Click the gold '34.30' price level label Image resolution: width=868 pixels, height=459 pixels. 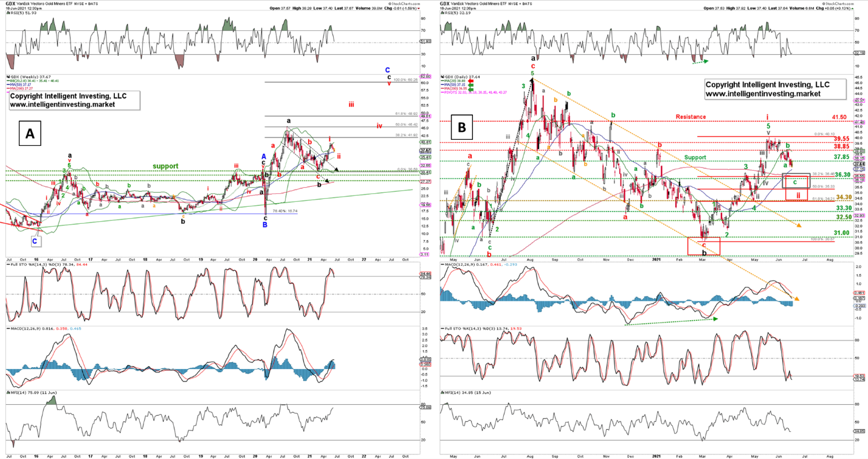tap(843, 198)
